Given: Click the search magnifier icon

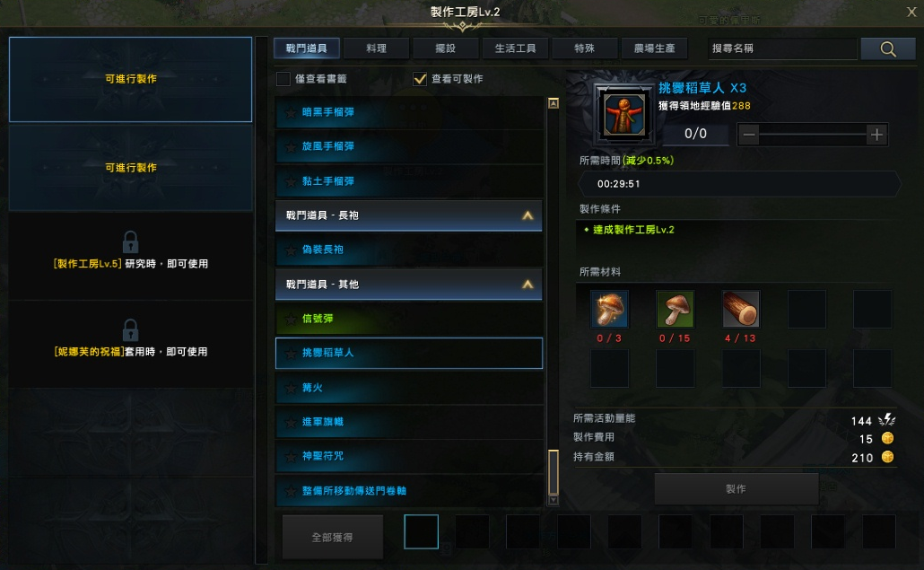Looking at the screenshot, I should coord(887,49).
